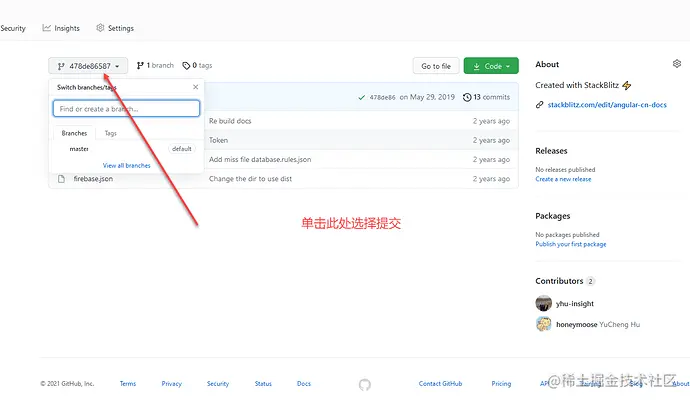Click the 0 tags link
The height and width of the screenshot is (402, 690).
(x=197, y=66)
